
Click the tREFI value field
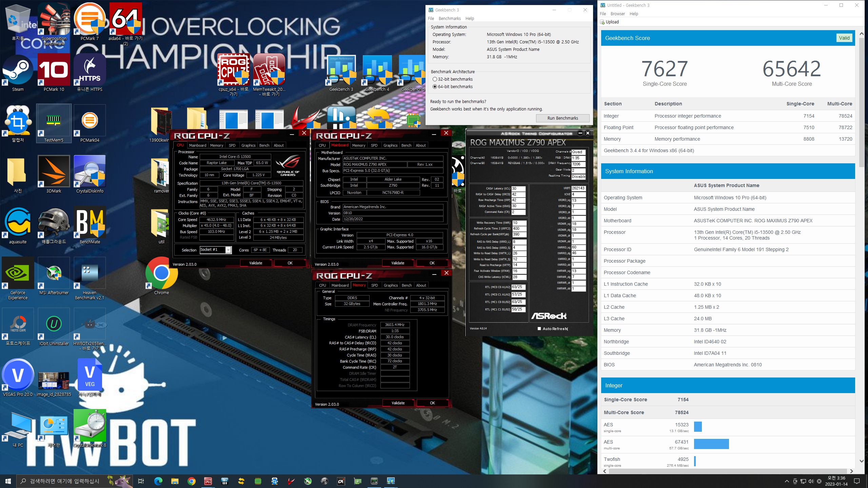point(578,188)
